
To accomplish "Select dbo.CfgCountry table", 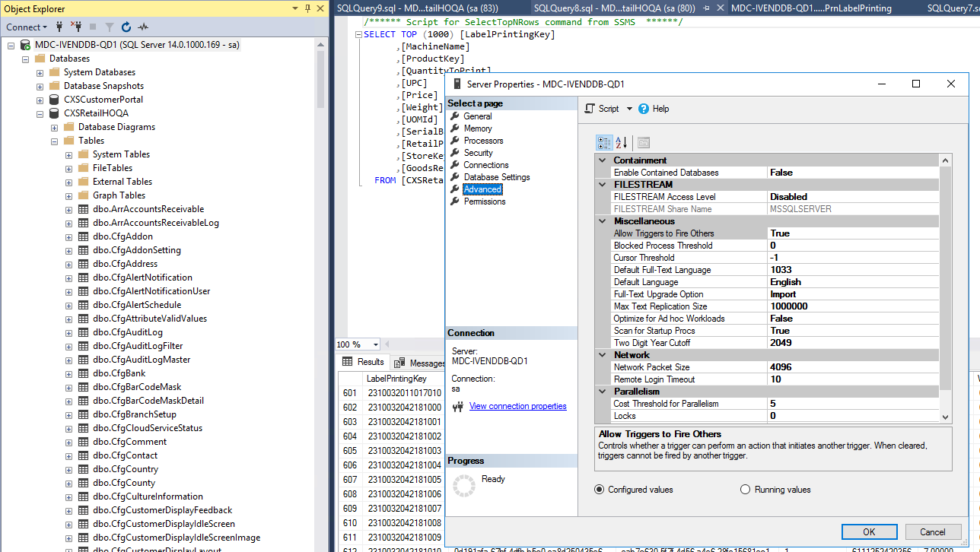I will [124, 469].
